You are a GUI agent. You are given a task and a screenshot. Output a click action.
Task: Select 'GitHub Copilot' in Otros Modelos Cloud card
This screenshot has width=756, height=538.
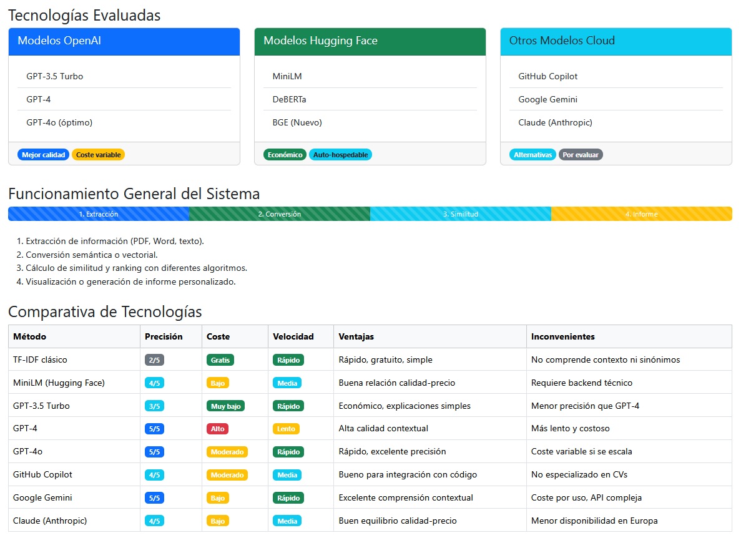(x=616, y=76)
